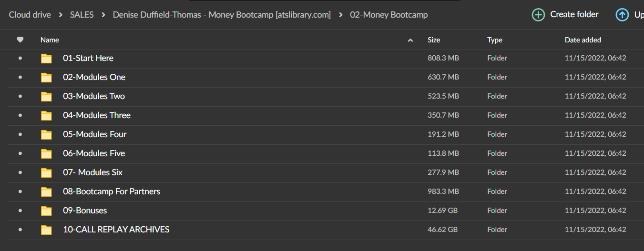This screenshot has height=251, width=644.
Task: Select the 06-Modules Five folder name
Action: pos(94,153)
